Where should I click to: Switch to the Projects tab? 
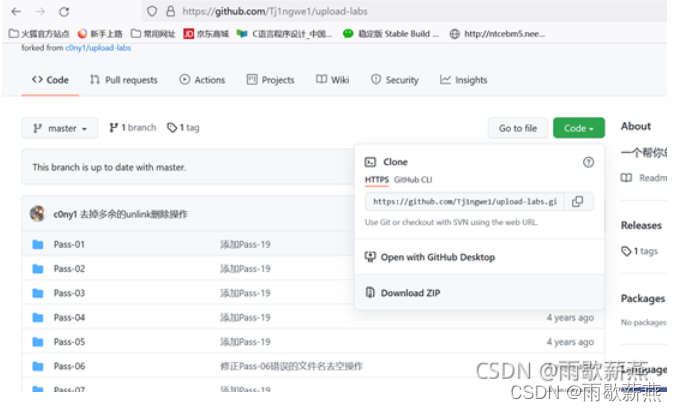click(x=270, y=80)
